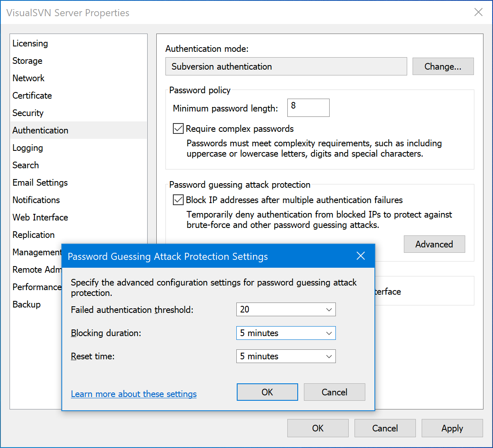Click the Change... authentication mode button

click(443, 66)
